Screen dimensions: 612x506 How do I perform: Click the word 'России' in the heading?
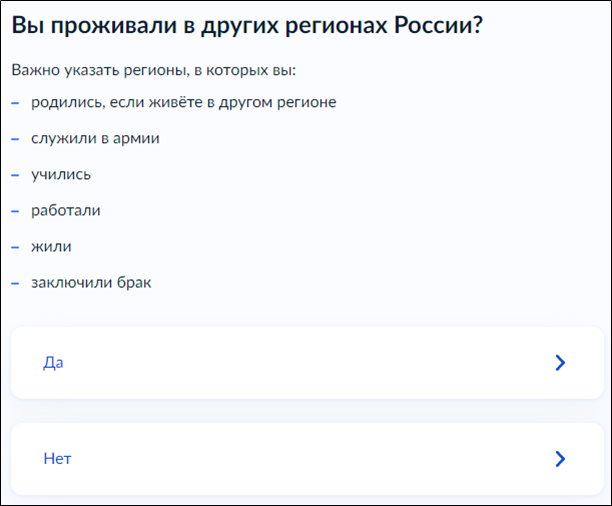pyautogui.click(x=433, y=26)
